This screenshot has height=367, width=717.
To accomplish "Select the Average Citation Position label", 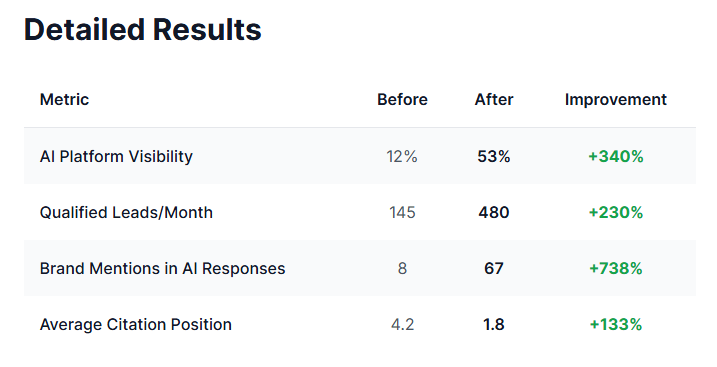I will pos(136,324).
